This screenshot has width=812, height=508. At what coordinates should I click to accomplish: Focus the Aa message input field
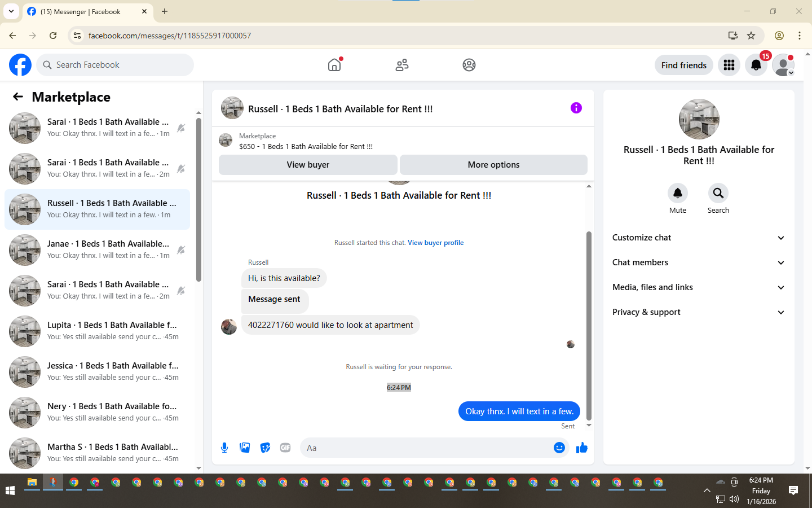click(x=426, y=448)
